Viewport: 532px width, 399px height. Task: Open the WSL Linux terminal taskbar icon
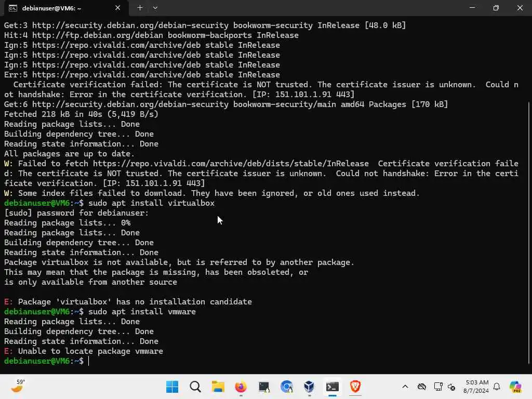[263, 387]
